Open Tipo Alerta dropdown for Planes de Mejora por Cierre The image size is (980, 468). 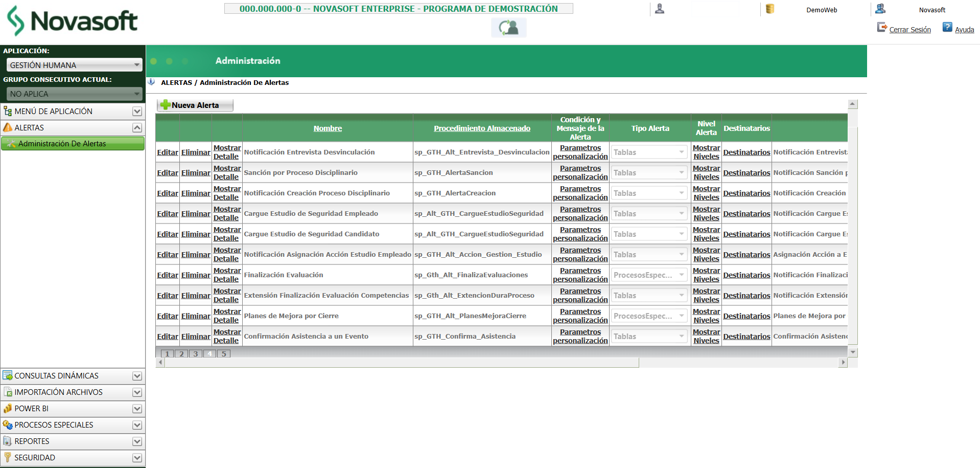click(x=649, y=316)
